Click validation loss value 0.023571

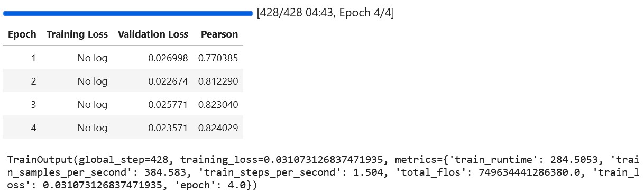(168, 128)
